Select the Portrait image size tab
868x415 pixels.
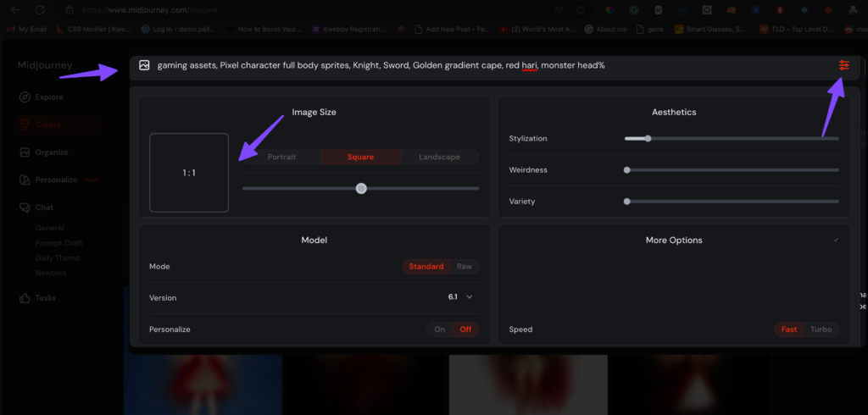281,157
